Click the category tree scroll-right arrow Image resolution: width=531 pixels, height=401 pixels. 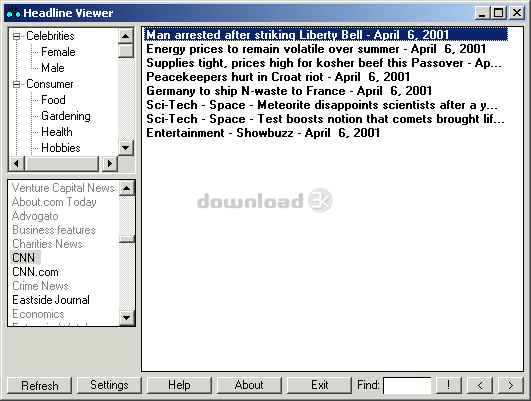coord(109,164)
